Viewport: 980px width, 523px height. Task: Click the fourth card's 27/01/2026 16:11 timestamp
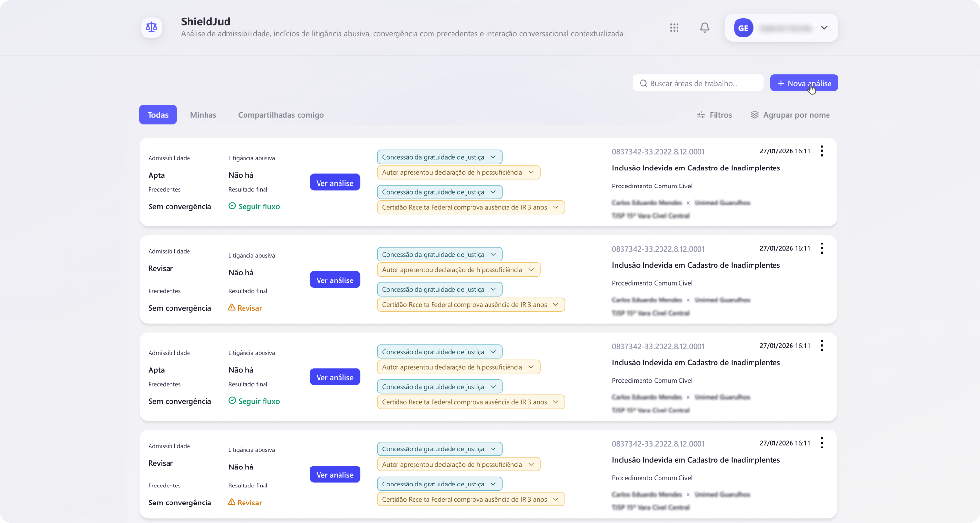point(785,443)
